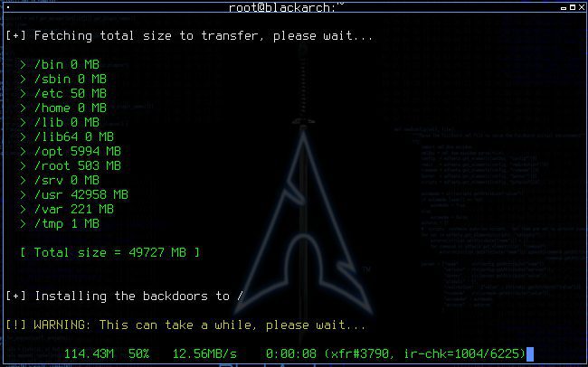Close the root@blackarch terminal window
Viewport: 588px width, 367px height.
[x=582, y=7]
